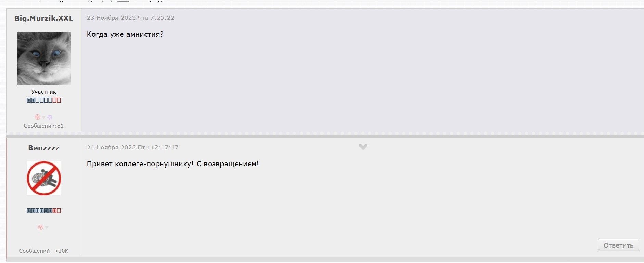Open the Big.Murzik.XXL username profile link
This screenshot has width=644, height=263.
[x=44, y=18]
